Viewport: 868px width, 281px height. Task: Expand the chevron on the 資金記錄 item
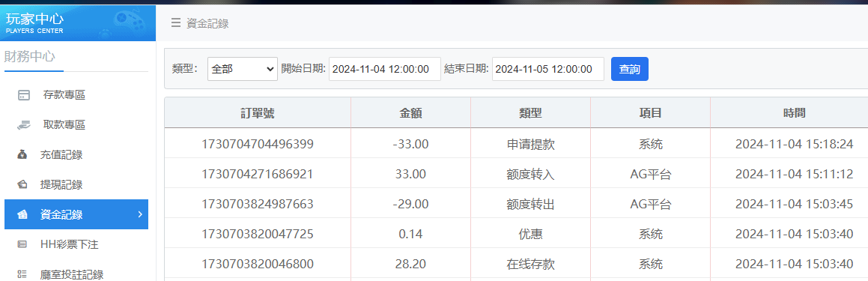[x=140, y=214]
